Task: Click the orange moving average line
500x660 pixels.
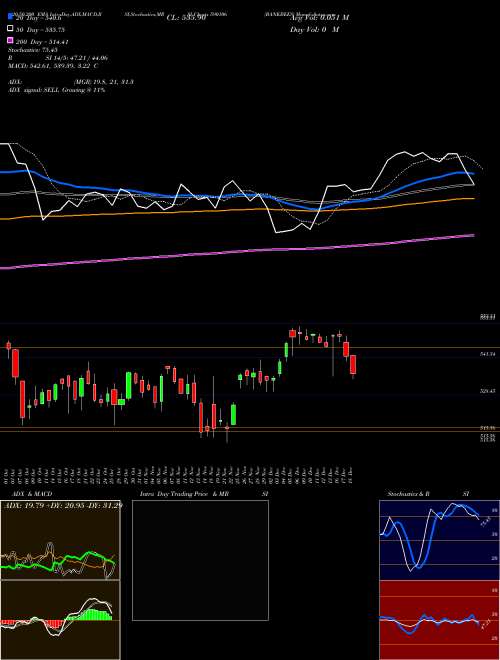Action: (236, 209)
